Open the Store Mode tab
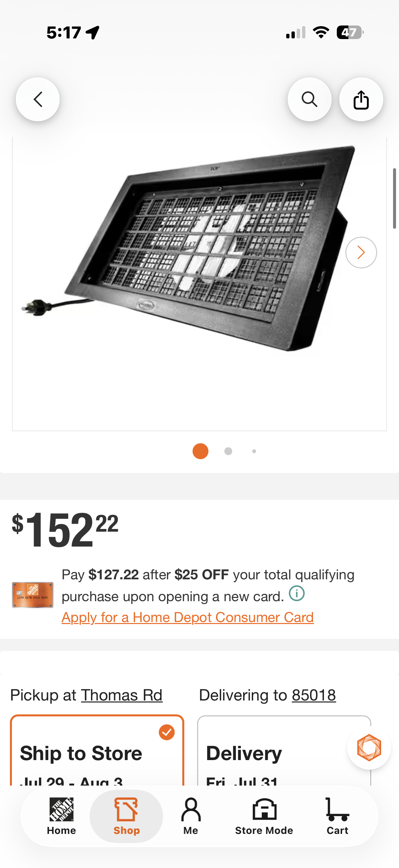The height and width of the screenshot is (868, 399). point(264,816)
